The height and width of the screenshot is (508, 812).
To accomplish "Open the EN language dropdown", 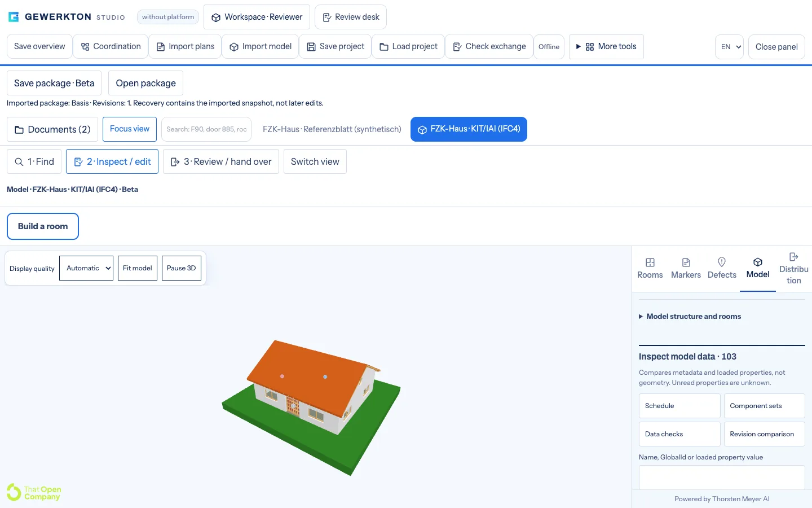I will click(x=729, y=47).
